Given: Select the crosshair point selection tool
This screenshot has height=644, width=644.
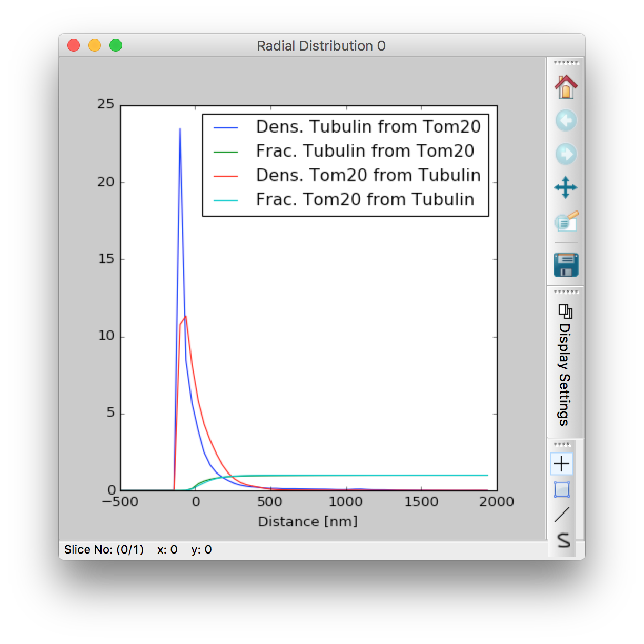Looking at the screenshot, I should 561,464.
